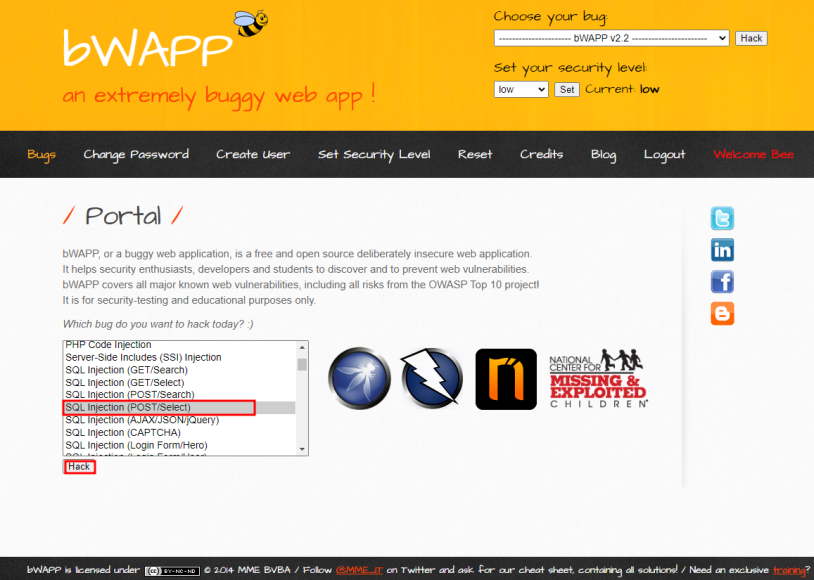Select SQL Injection (GET/Search)
814x580 pixels.
pyautogui.click(x=179, y=370)
